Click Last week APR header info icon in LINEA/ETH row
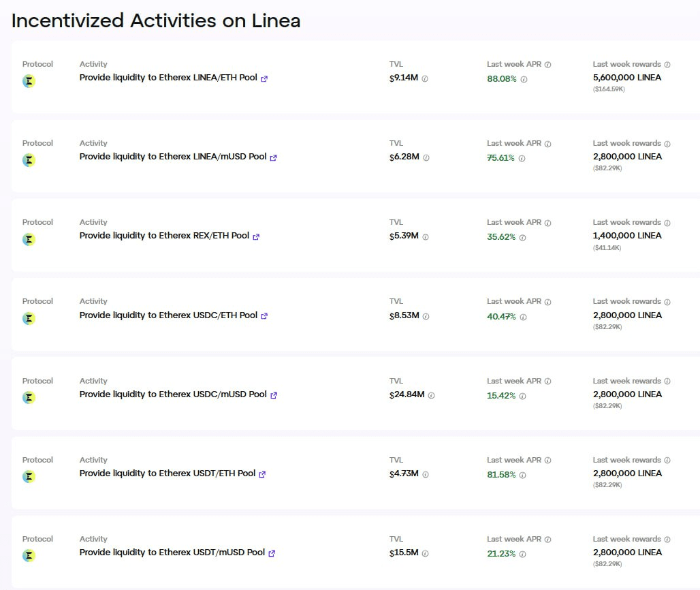Image resolution: width=700 pixels, height=590 pixels. coord(547,65)
